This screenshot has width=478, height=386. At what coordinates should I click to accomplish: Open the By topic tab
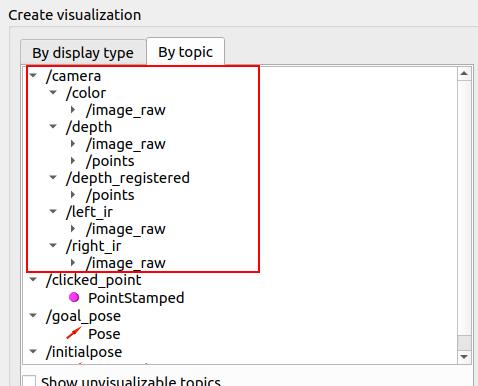[185, 52]
